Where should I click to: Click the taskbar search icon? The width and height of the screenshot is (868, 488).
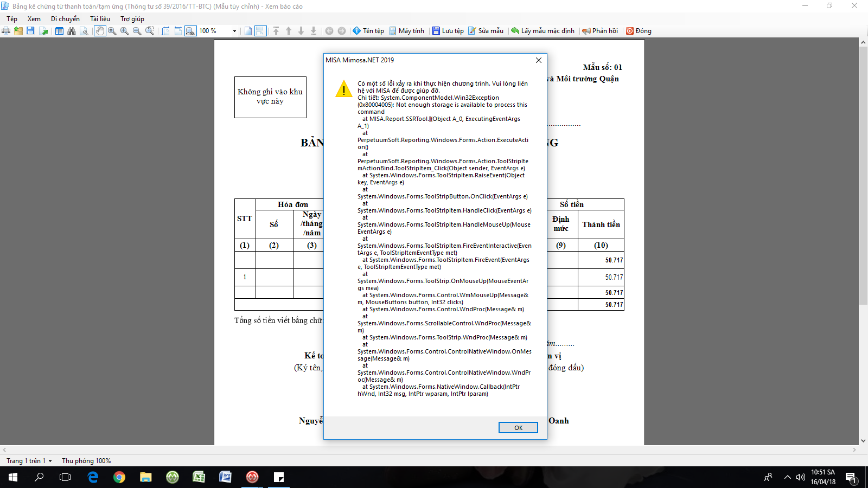(39, 477)
